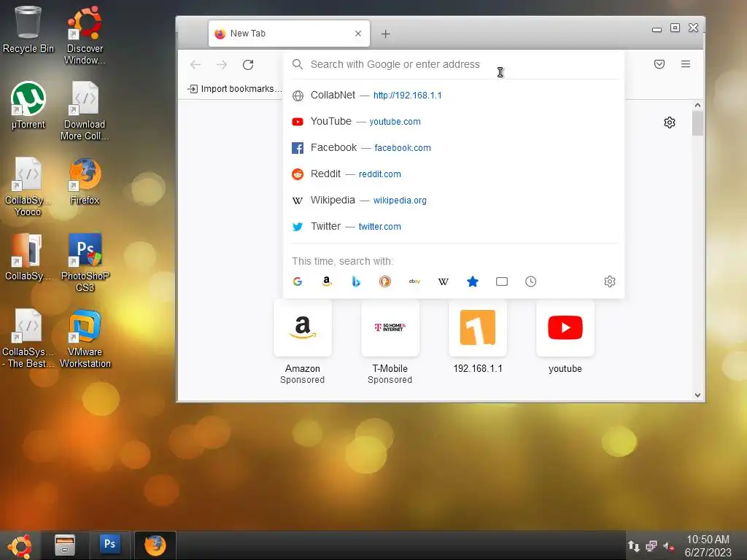The height and width of the screenshot is (560, 747).
Task: Open Download More Coll desktop shortcut
Action: point(85,112)
